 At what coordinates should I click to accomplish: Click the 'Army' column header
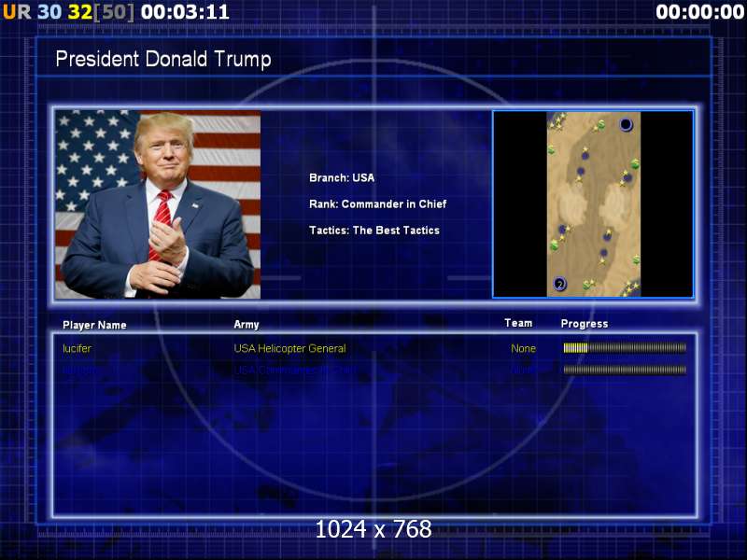(247, 324)
